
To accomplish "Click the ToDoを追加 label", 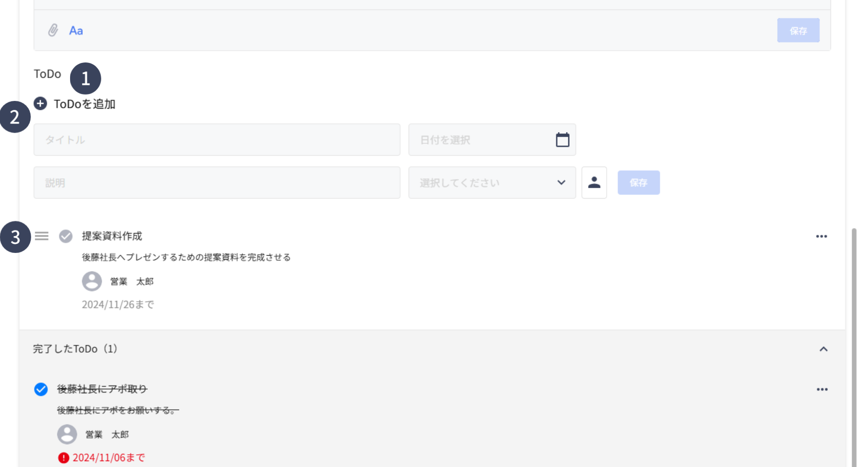I will point(85,104).
